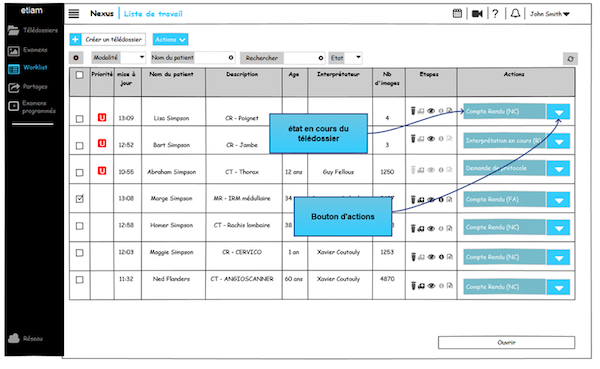This screenshot has width=600, height=369.
Task: Check the Lisa Simpson row checkbox
Action: pyautogui.click(x=80, y=119)
